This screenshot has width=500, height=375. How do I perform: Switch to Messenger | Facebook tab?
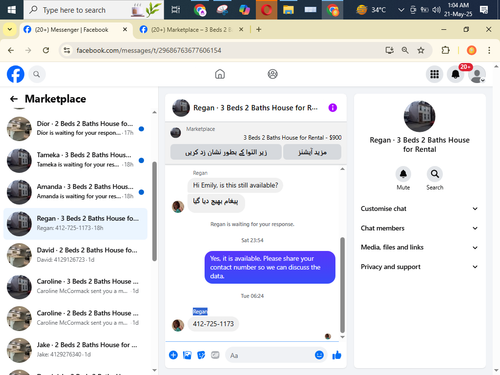(x=75, y=30)
